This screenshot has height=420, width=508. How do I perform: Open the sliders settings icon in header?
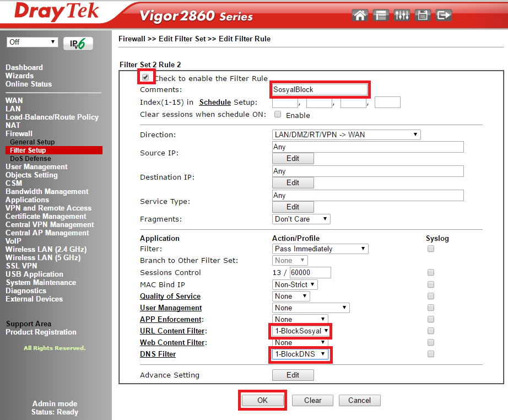(x=402, y=15)
